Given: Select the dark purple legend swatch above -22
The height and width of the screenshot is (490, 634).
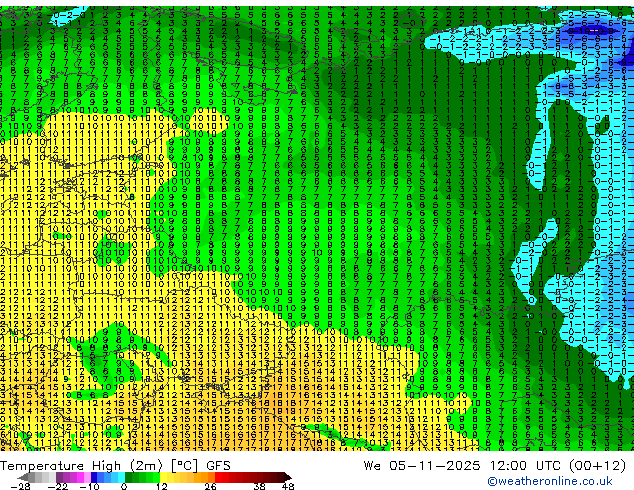Looking at the screenshot, I should coord(59,477).
